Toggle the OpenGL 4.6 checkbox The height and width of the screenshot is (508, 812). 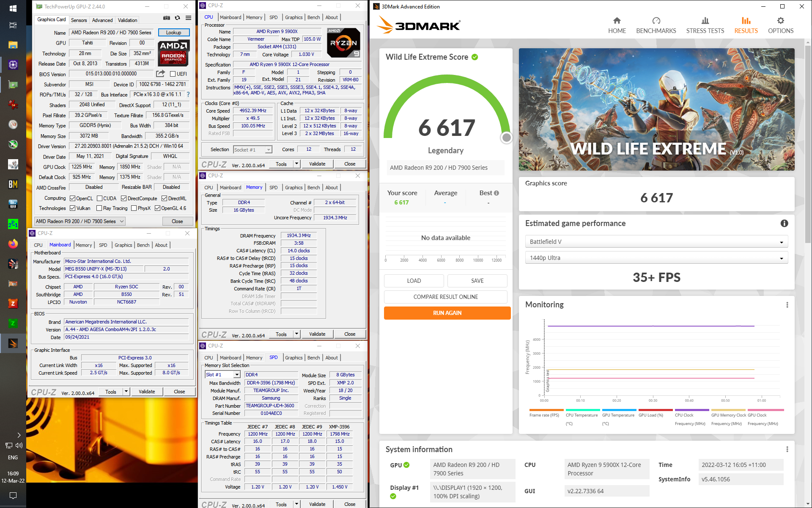coord(158,208)
